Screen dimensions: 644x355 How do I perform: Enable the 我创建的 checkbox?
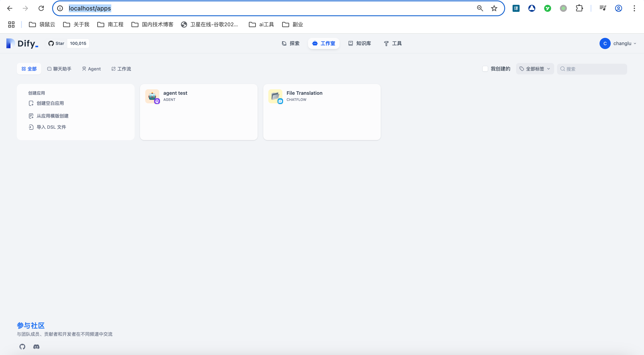click(485, 69)
